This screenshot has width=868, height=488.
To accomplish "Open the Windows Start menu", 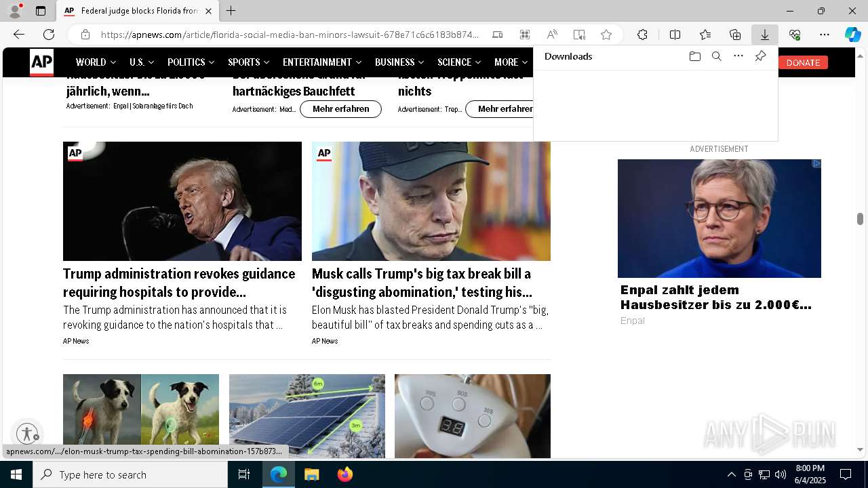I will tap(16, 474).
